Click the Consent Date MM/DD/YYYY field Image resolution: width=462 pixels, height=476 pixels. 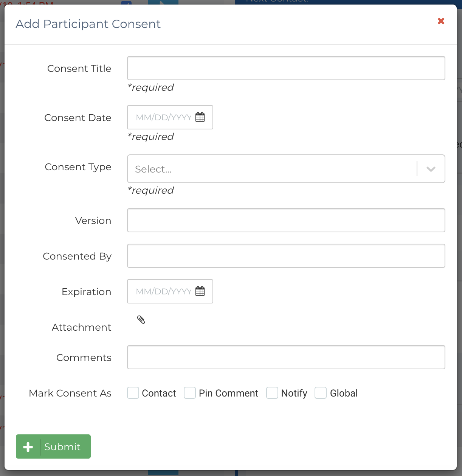[x=163, y=117]
